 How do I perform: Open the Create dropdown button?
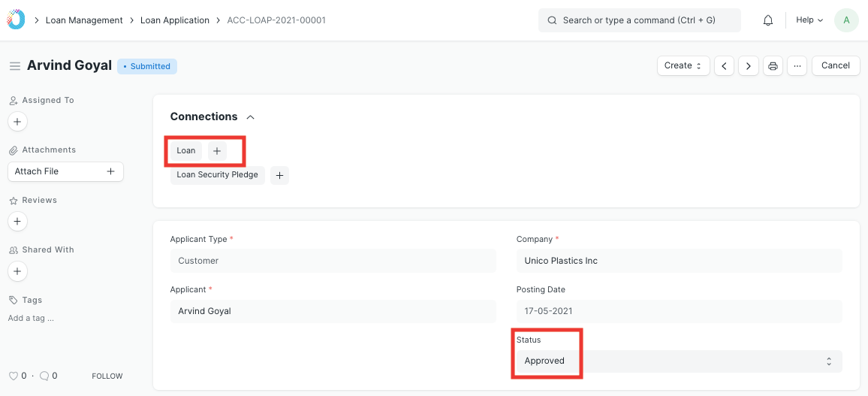[x=683, y=66]
